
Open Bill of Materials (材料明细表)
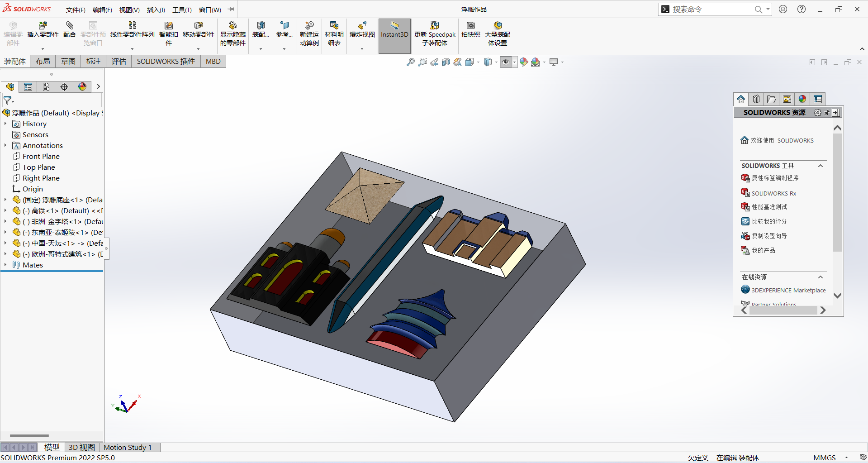pyautogui.click(x=334, y=34)
